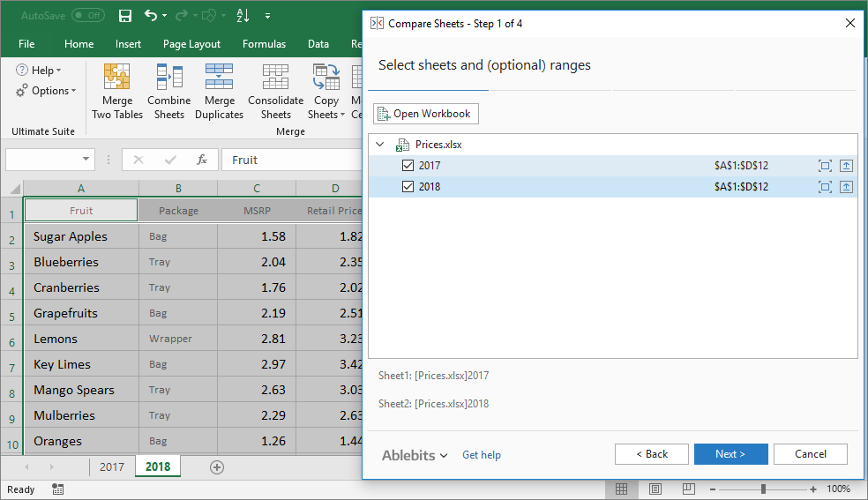This screenshot has width=868, height=500.
Task: Click the zoom in plus button
Action: pyautogui.click(x=812, y=489)
